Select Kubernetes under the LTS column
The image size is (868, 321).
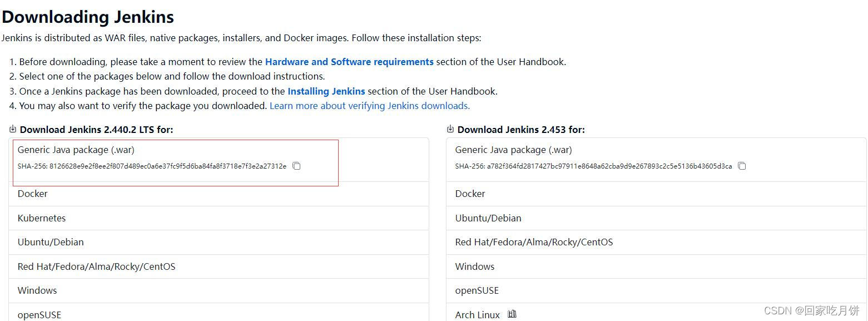pos(219,218)
